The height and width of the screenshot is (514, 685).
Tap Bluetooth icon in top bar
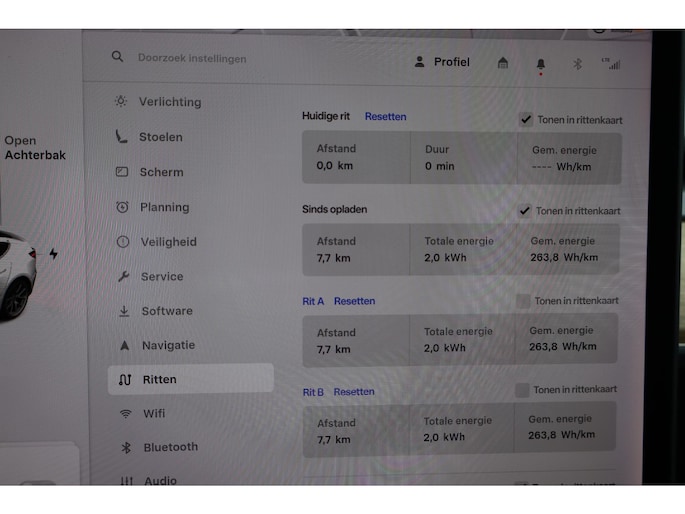577,64
